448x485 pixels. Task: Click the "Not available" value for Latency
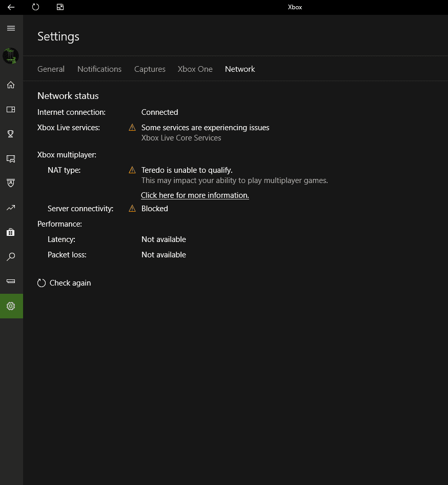pos(164,239)
